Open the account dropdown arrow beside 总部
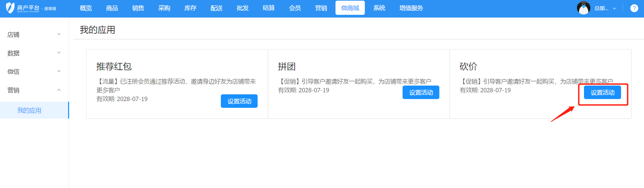Viewport: 644px width, 188px height. 614,8
